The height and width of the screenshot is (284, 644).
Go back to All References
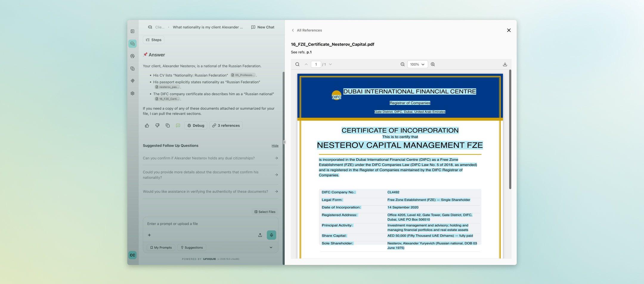tap(307, 30)
